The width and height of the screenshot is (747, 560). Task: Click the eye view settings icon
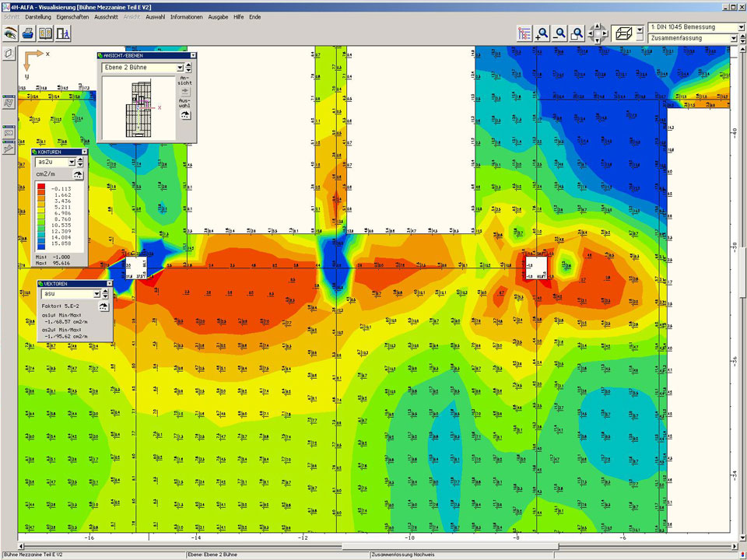10,33
